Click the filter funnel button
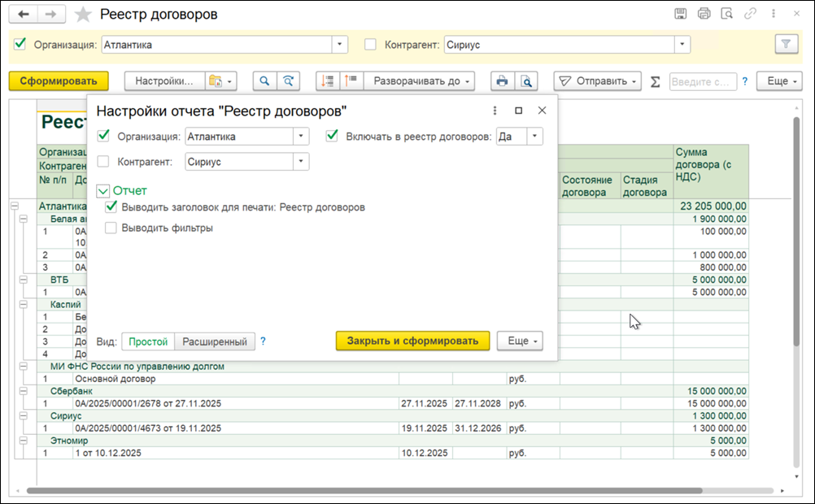Image resolution: width=815 pixels, height=504 pixels. (x=786, y=45)
